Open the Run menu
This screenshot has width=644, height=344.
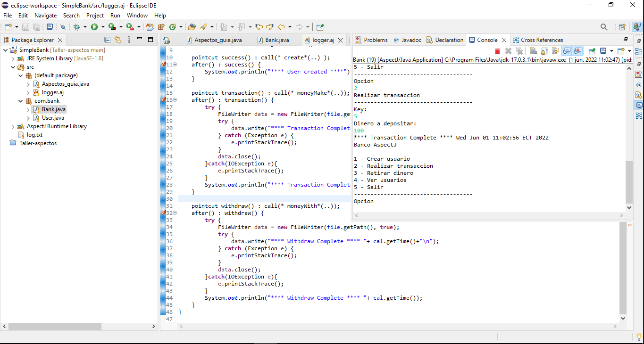115,16
